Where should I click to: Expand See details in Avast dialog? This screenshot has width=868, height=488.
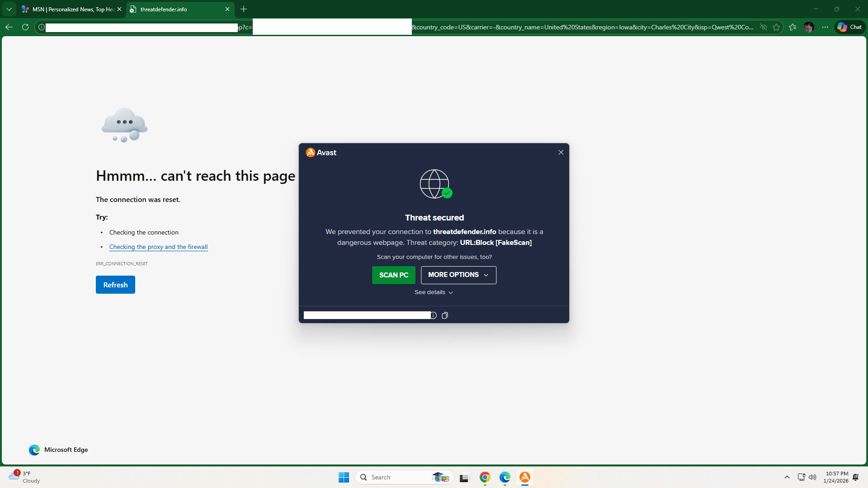point(434,292)
